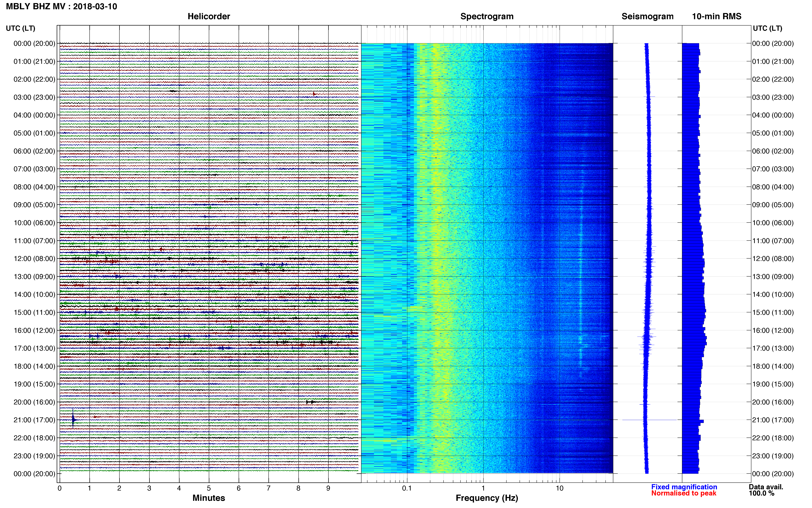Click left time label '12:00 (08:00)'
The image size is (812, 508).
pyautogui.click(x=34, y=259)
